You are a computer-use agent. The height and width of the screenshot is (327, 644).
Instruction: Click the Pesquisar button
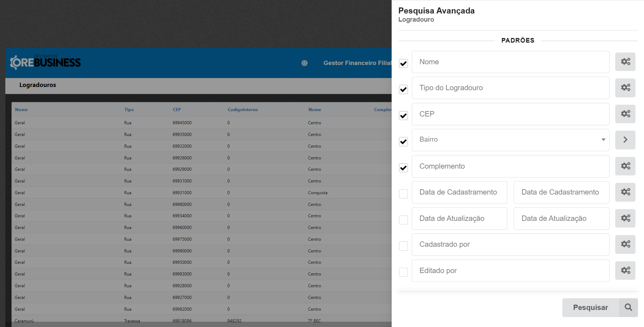(590, 307)
